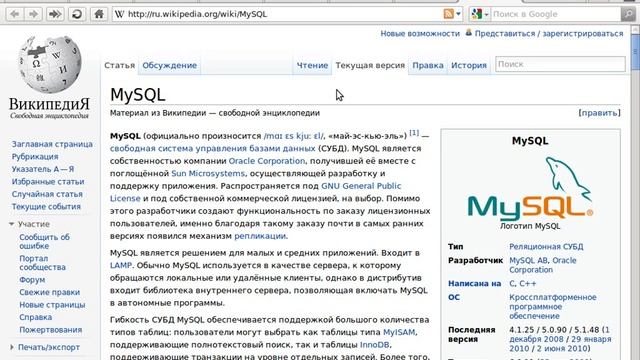Viewport: 640px width, 360px height.
Task: Click the MySQL article heading
Action: pyautogui.click(x=138, y=95)
